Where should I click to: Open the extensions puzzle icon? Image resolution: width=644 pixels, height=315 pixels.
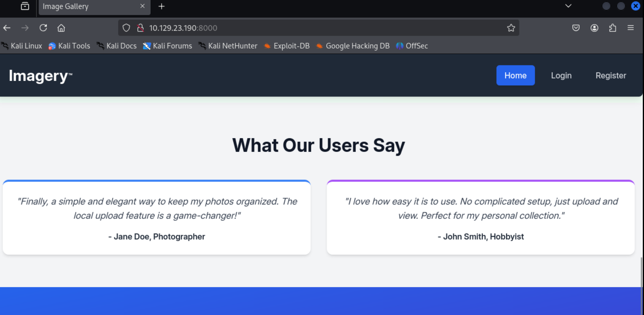coord(612,28)
